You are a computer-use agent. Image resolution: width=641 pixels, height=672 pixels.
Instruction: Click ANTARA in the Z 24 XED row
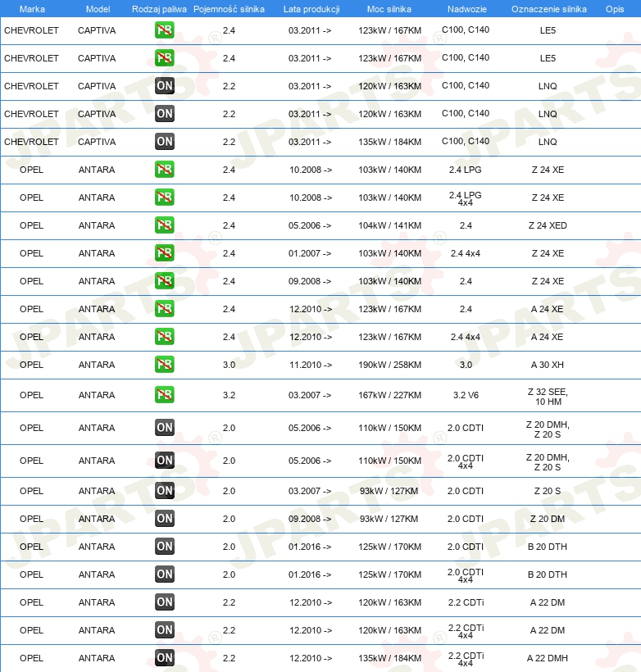click(x=97, y=225)
